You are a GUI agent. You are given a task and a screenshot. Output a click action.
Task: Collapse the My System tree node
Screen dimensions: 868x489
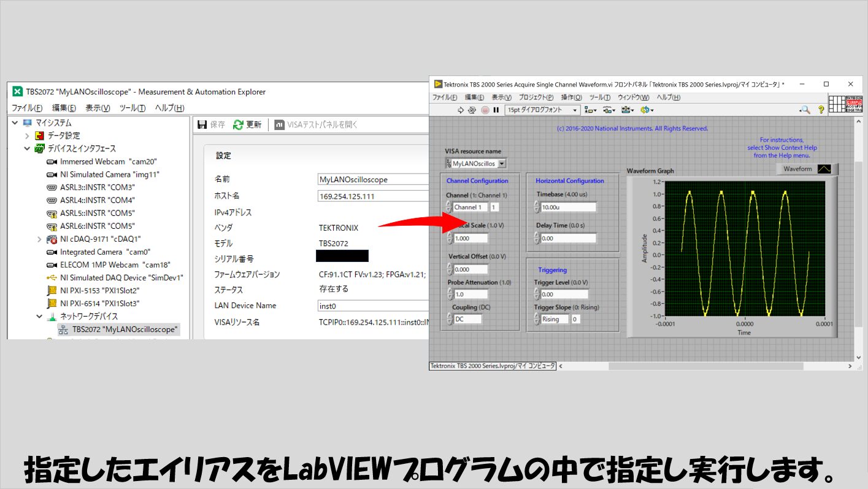(15, 123)
